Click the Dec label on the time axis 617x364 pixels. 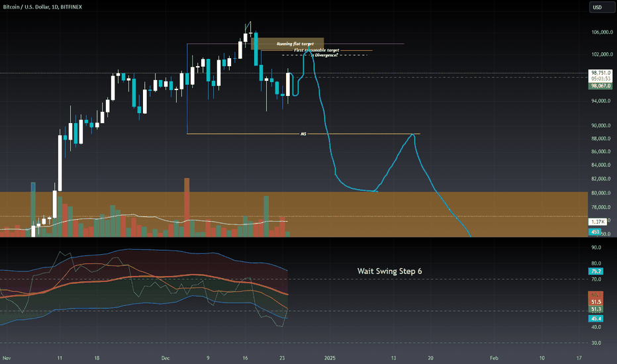(x=166, y=358)
